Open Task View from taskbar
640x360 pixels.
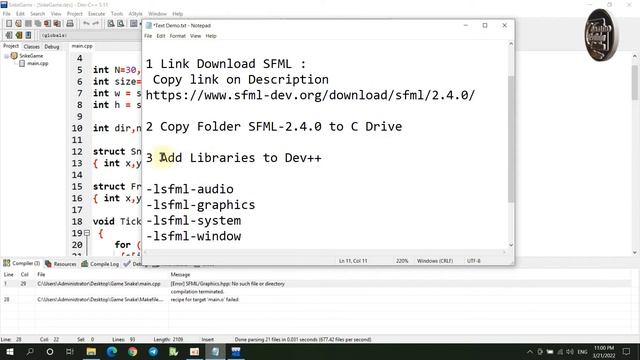pos(70,351)
